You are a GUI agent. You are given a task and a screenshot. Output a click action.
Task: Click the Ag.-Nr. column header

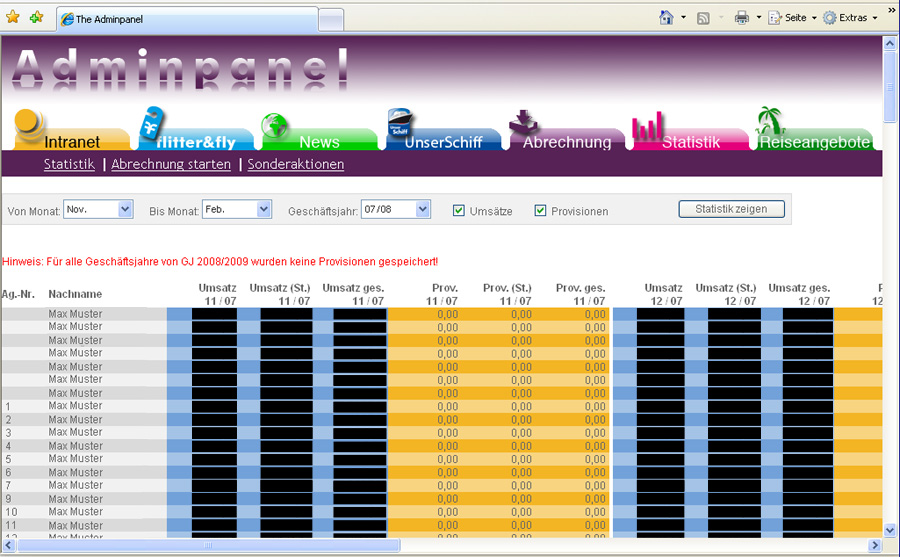tap(18, 294)
